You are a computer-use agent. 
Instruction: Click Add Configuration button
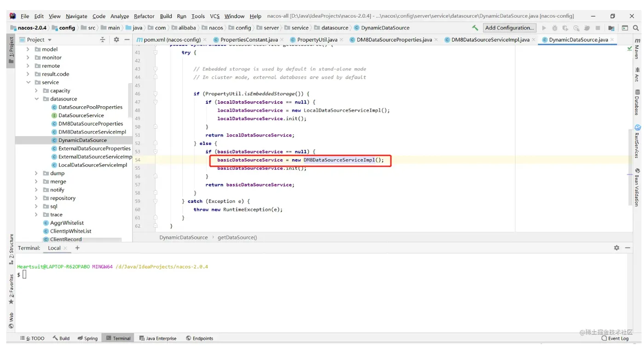(x=510, y=28)
